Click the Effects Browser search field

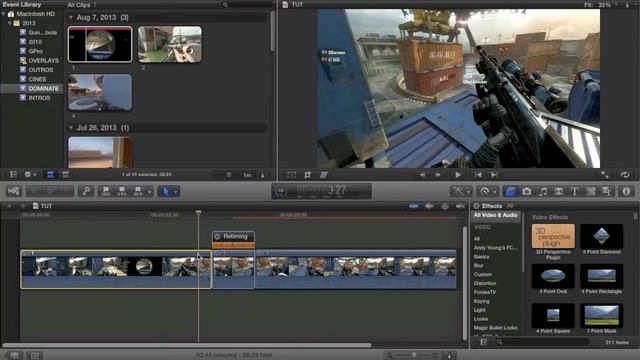(x=542, y=342)
